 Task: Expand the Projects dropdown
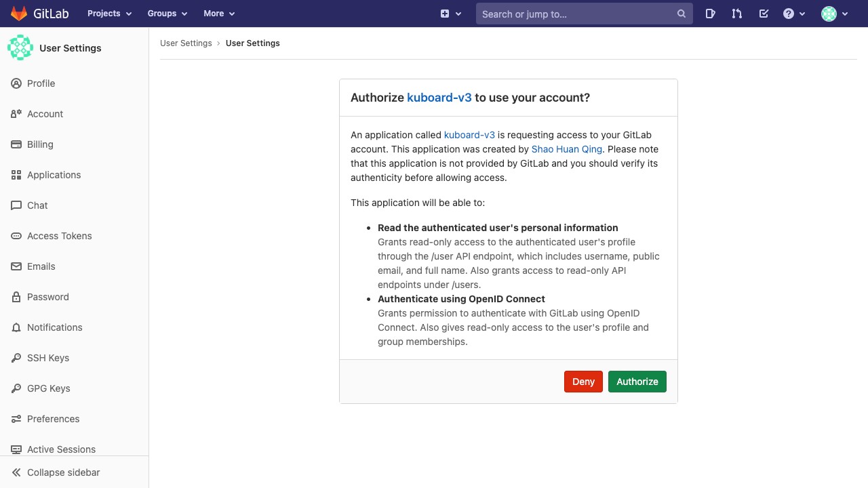(x=109, y=14)
